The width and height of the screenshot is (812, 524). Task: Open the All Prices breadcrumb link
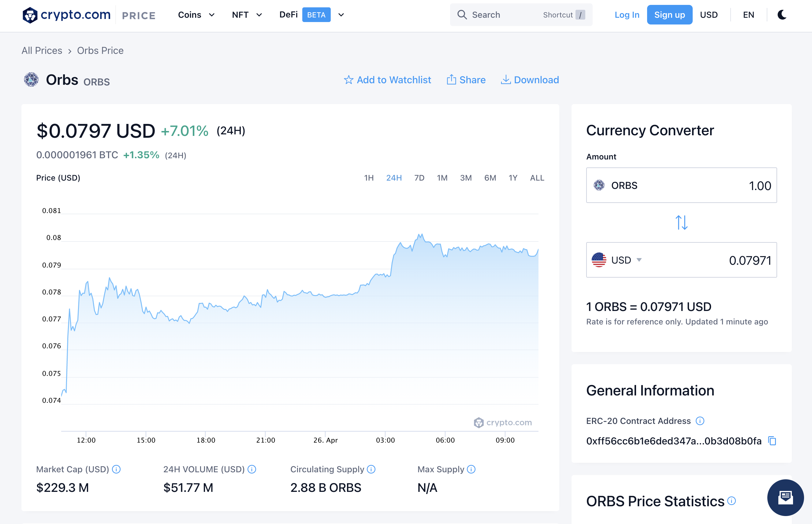point(42,51)
